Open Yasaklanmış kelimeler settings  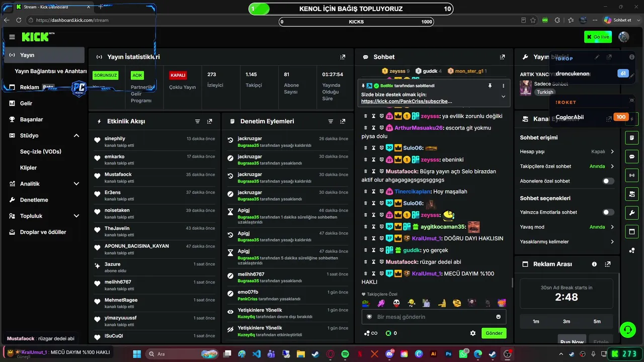567,242
